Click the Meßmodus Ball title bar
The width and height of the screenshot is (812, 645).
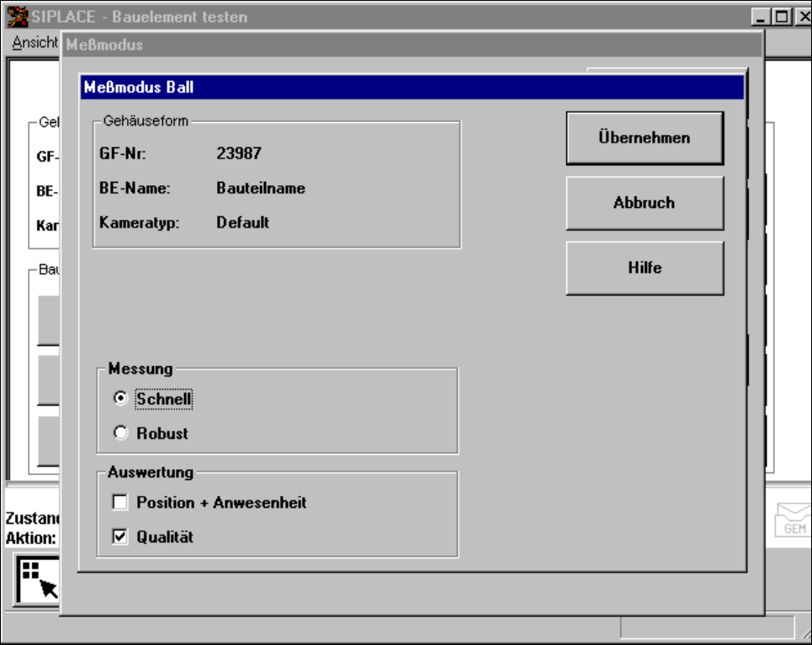[x=411, y=87]
